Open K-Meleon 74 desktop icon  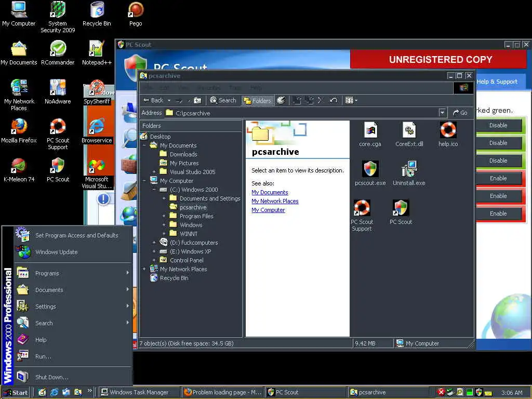[19, 170]
